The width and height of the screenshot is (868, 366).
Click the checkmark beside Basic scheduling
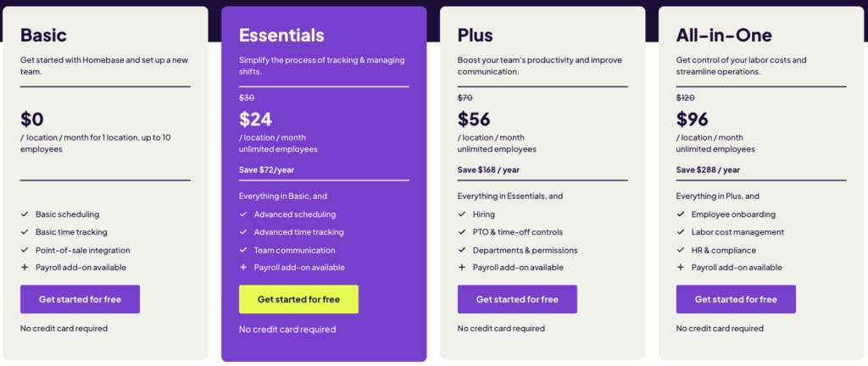coord(24,214)
